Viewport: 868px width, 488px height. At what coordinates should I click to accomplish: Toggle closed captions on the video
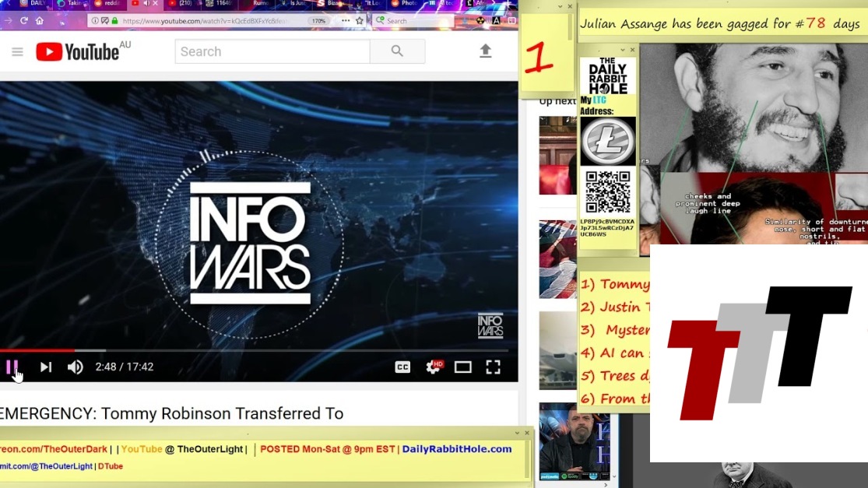[402, 367]
